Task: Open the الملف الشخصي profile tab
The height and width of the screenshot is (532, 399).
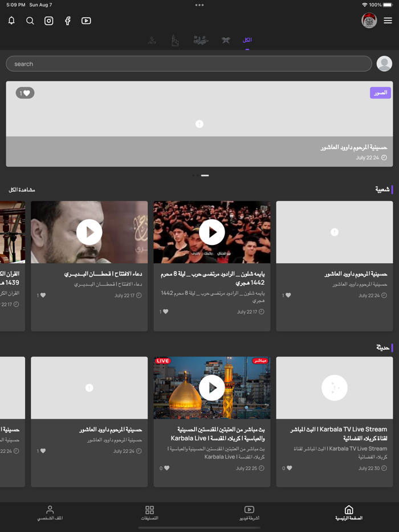Action: tap(50, 513)
